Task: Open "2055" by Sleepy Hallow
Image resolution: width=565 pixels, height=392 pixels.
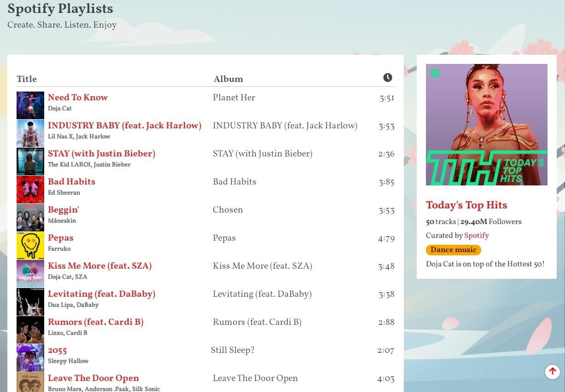Action: click(x=57, y=350)
